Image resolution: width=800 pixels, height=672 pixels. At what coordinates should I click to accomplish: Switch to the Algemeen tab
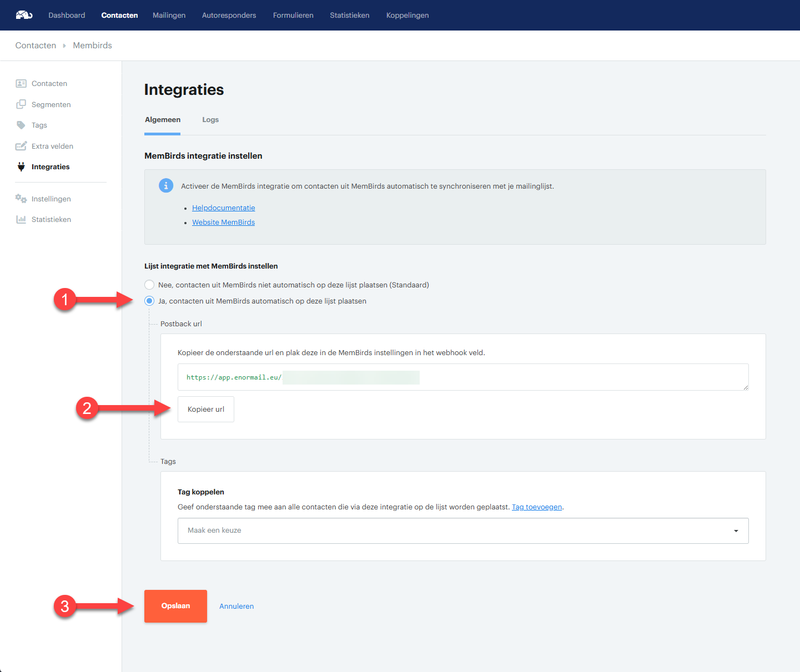point(163,120)
